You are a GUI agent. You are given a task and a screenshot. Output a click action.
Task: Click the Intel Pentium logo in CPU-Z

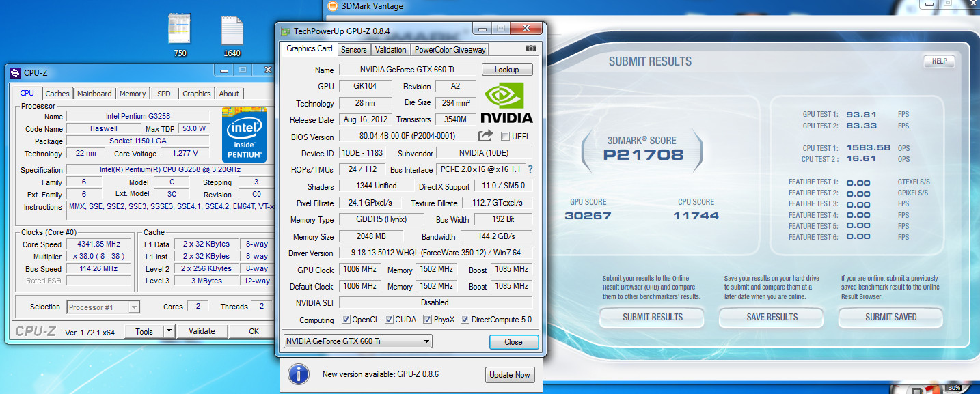[x=244, y=134]
